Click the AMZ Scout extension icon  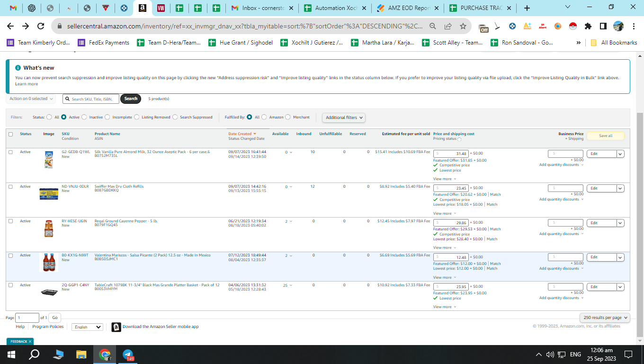point(528,27)
